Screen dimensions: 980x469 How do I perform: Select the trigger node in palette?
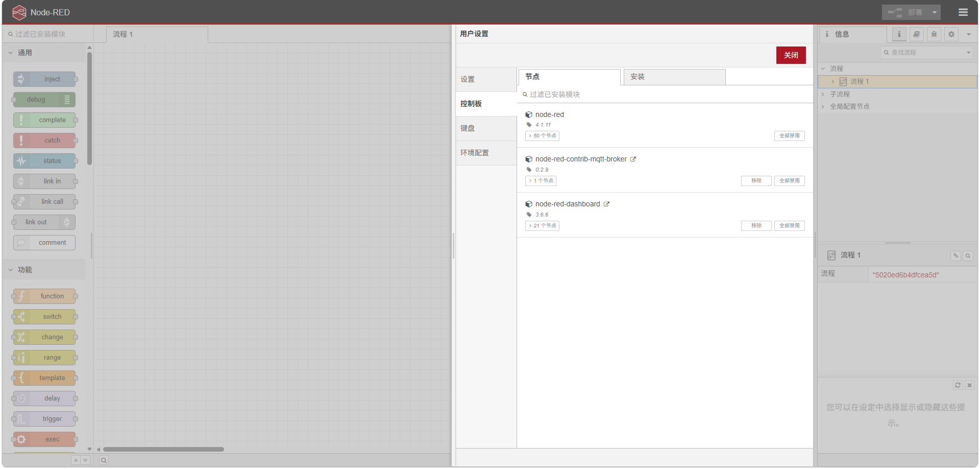(x=44, y=419)
